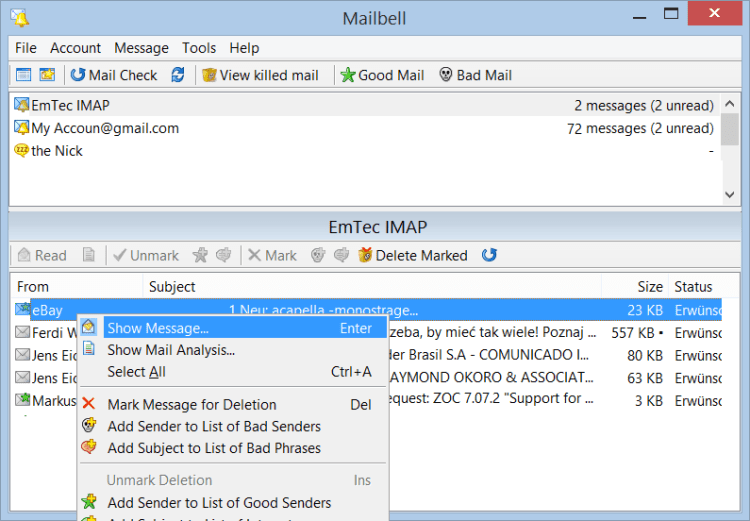Open the Account menu
The height and width of the screenshot is (521, 750).
coord(76,48)
